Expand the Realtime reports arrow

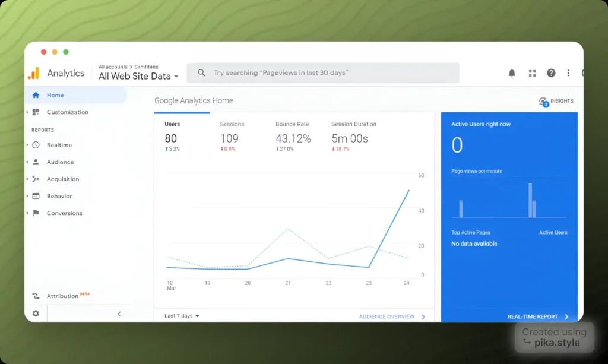click(27, 145)
